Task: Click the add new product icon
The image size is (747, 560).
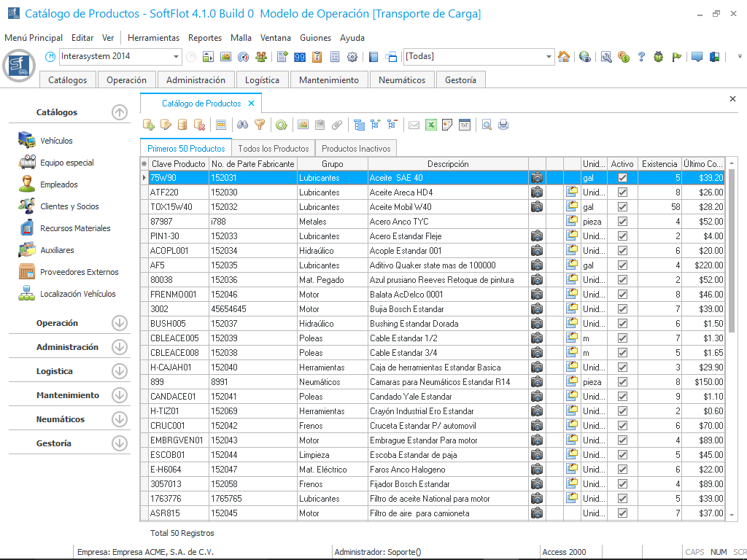Action: coord(149,125)
